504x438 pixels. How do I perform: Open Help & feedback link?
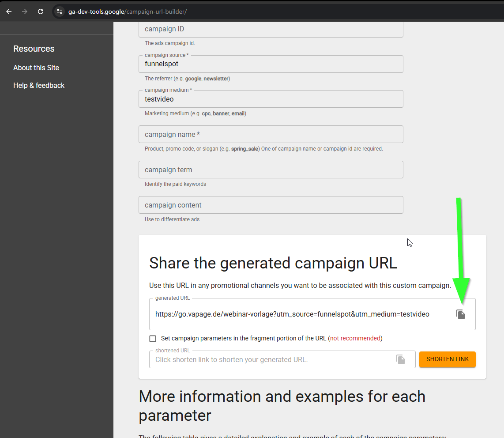point(39,85)
